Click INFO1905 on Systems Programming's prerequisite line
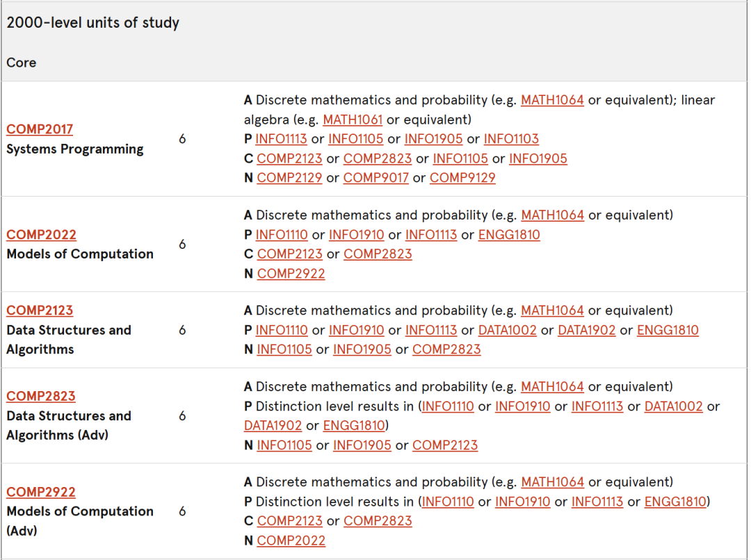Screen dimensions: 751x560 click(x=433, y=139)
